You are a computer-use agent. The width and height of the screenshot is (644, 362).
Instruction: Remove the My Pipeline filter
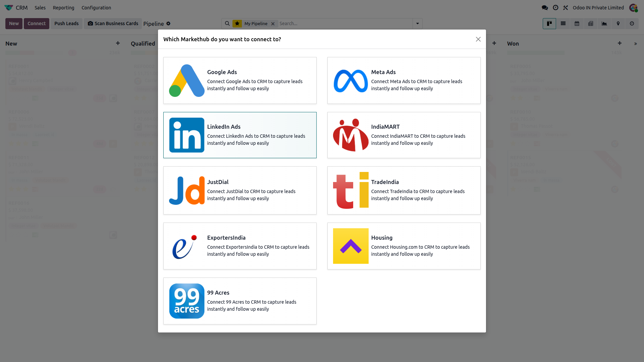click(273, 23)
